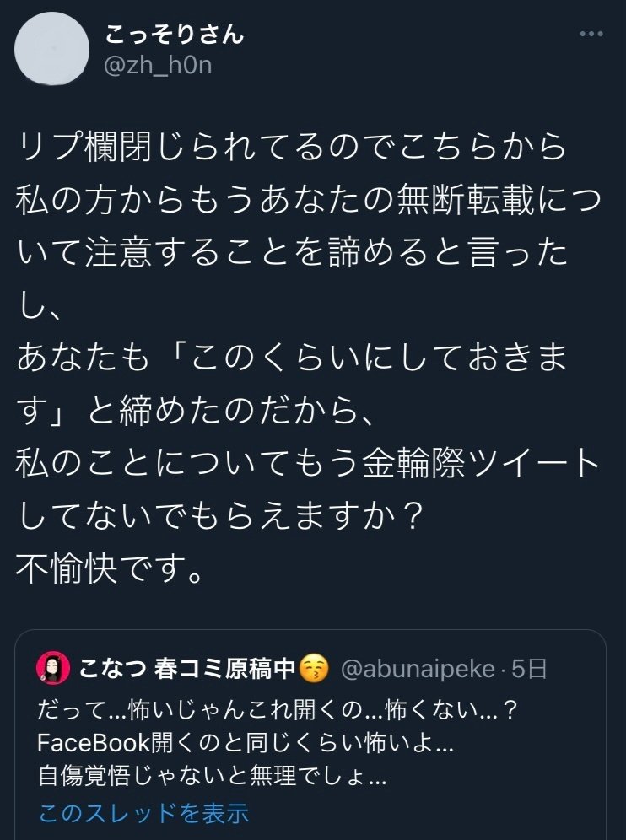The width and height of the screenshot is (626, 840).
Task: Click the 5日 timestamp on the quoted tweet
Action: pyautogui.click(x=530, y=669)
